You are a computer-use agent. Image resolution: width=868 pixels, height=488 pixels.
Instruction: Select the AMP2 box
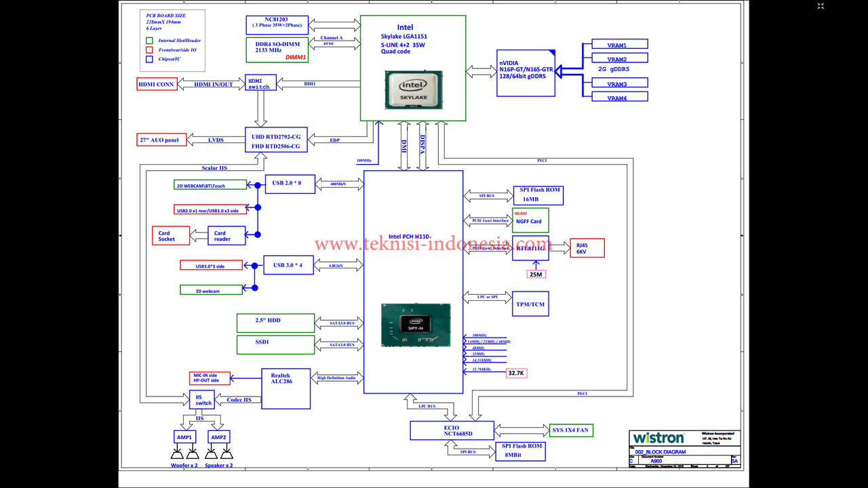point(218,437)
